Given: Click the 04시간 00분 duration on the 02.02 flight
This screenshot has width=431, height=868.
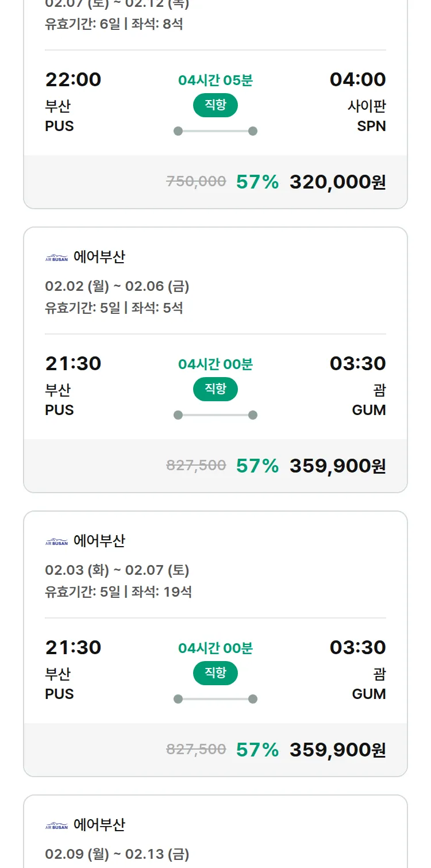Looking at the screenshot, I should click(215, 364).
